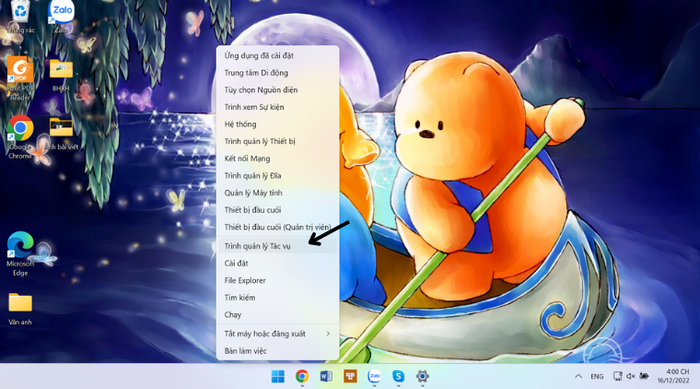700x389 pixels.
Task: Open Trình quản lý Thiết bị
Action: click(278, 141)
